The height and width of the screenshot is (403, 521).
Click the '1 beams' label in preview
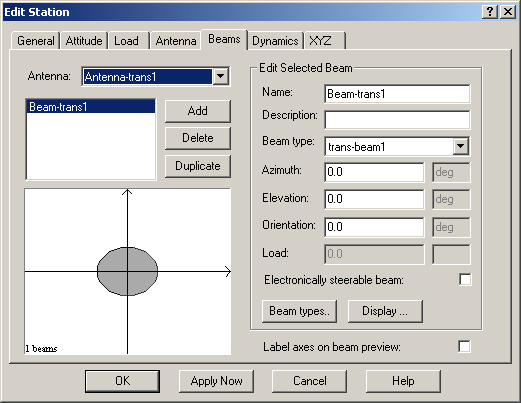tap(41, 349)
